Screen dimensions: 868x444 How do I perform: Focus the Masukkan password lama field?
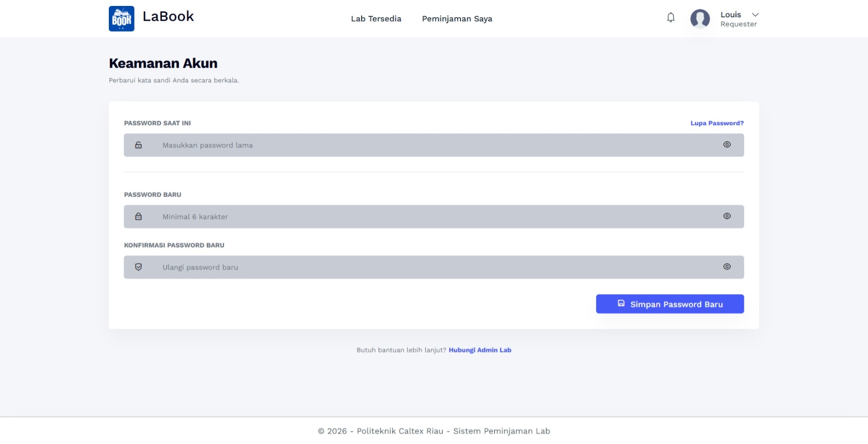coord(434,145)
